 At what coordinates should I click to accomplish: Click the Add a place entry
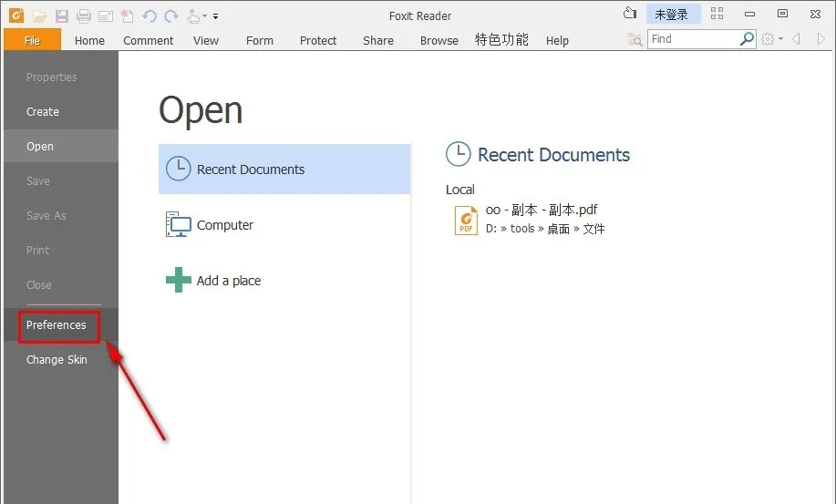point(284,280)
